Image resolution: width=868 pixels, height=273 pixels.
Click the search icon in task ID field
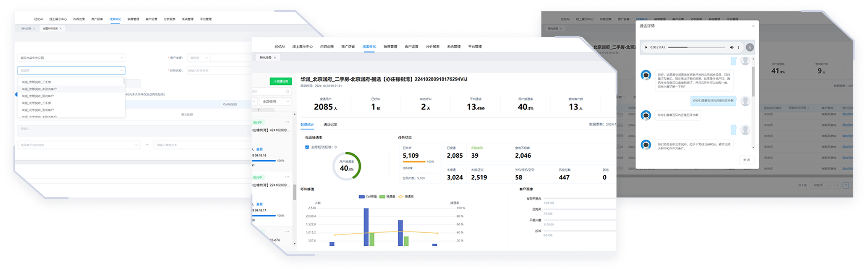288,91
